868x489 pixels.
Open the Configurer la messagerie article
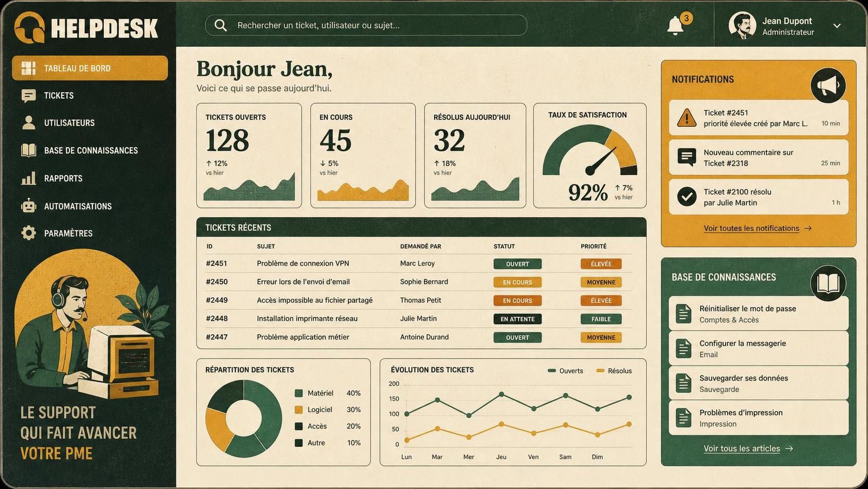(758, 348)
